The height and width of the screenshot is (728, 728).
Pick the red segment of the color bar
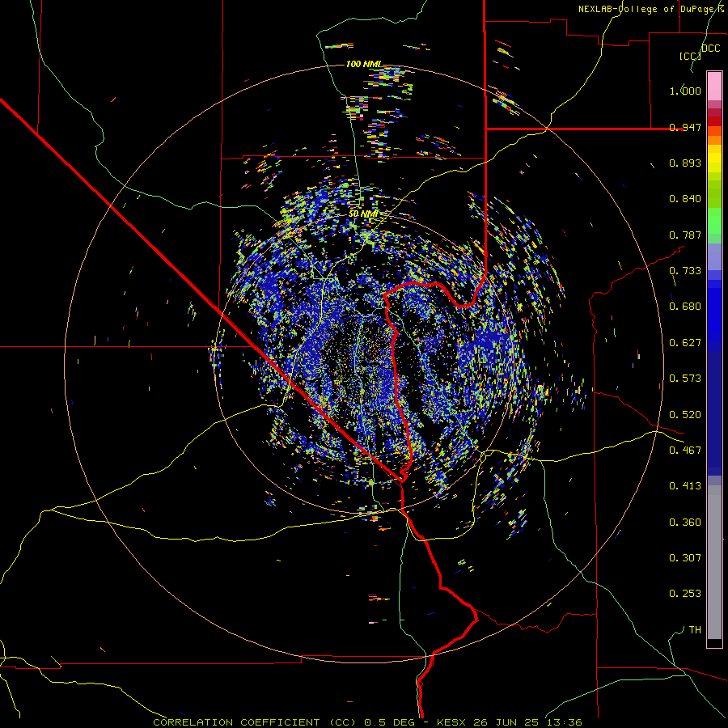coord(714,121)
